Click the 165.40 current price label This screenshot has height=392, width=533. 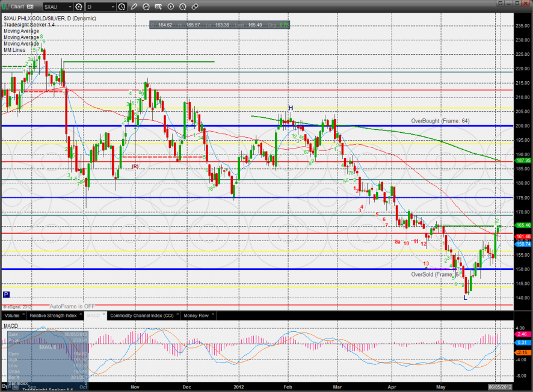(522, 225)
